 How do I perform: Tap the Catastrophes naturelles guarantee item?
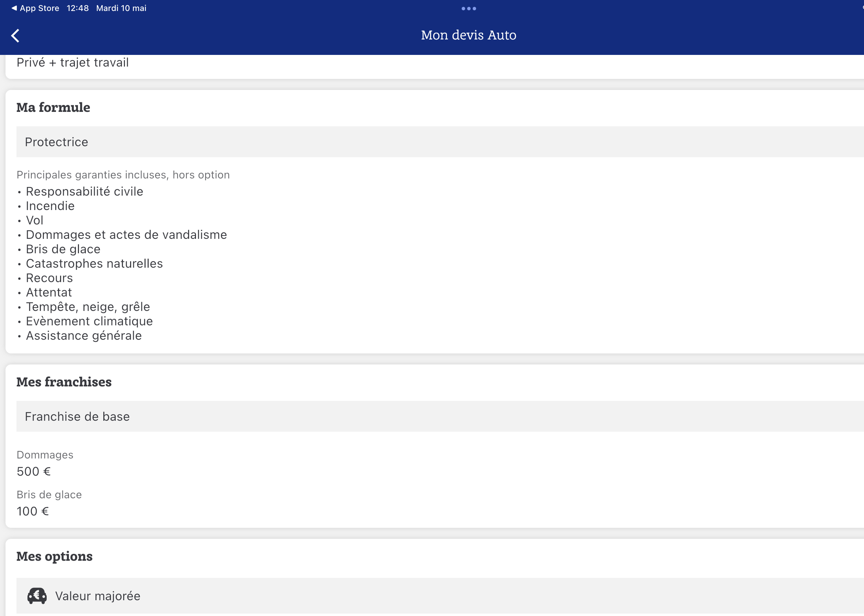tap(94, 264)
